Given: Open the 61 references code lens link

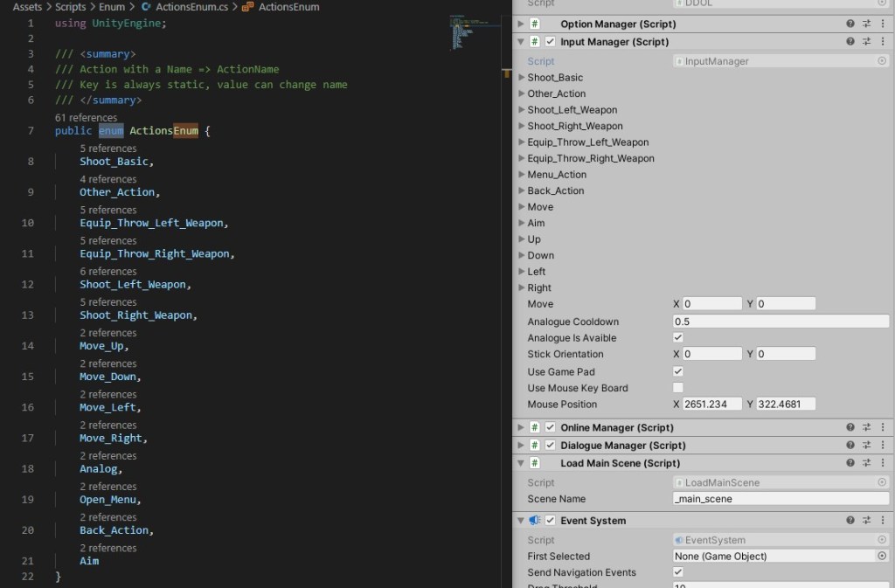Looking at the screenshot, I should click(86, 117).
